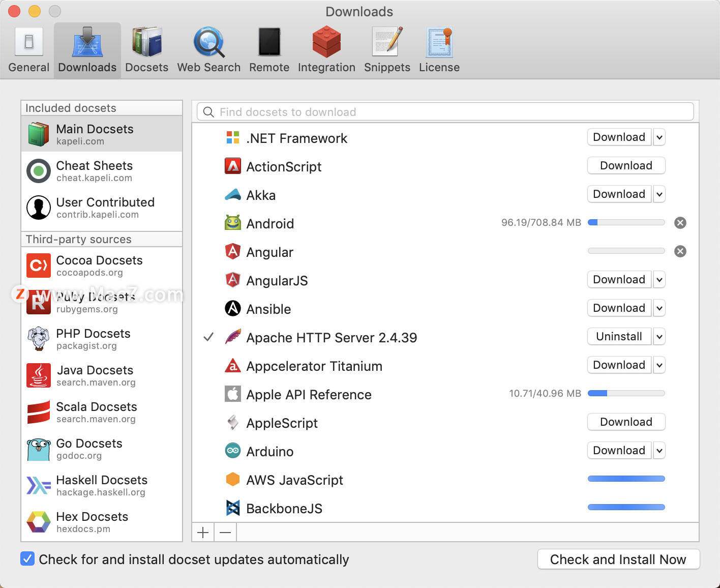Switch to the Web Search tab label
The width and height of the screenshot is (720, 588).
[x=209, y=68]
